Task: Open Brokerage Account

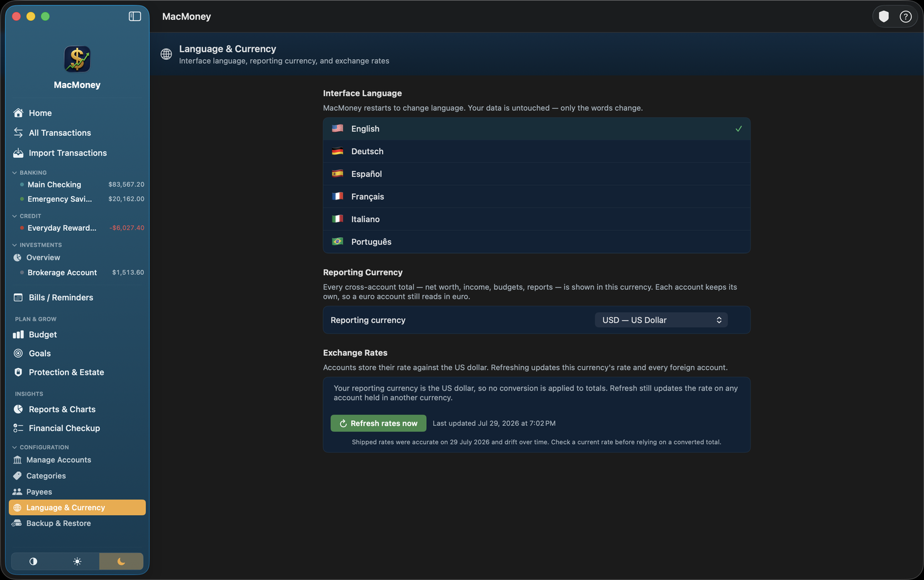Action: 77,272
